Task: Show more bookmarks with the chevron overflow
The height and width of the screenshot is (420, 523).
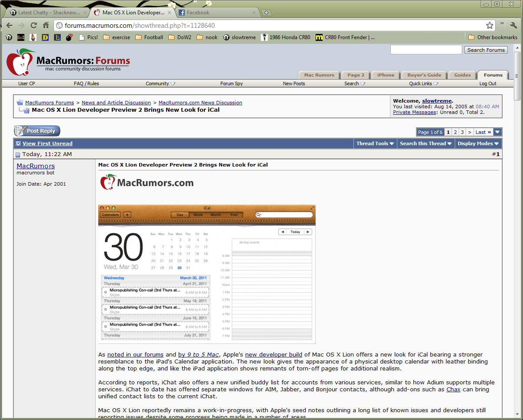Action: coord(502,24)
